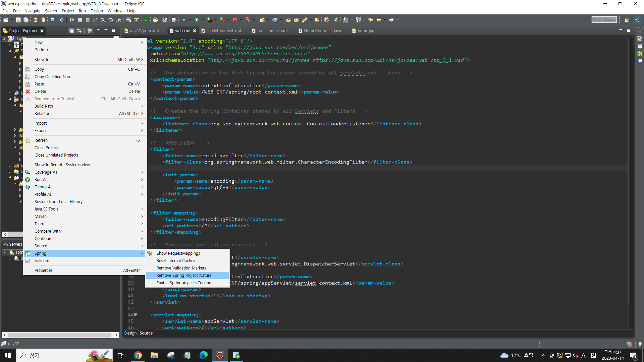This screenshot has height=362, width=644.
Task: Click the Debug bug launch icon
Action: [184, 20]
